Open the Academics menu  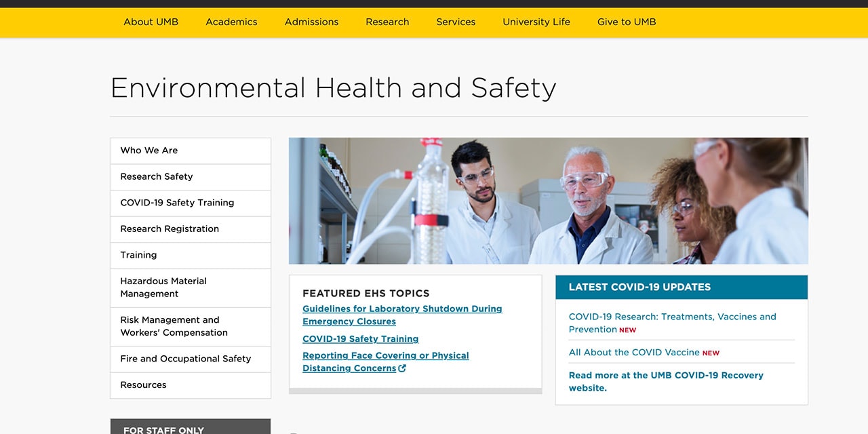click(x=231, y=22)
